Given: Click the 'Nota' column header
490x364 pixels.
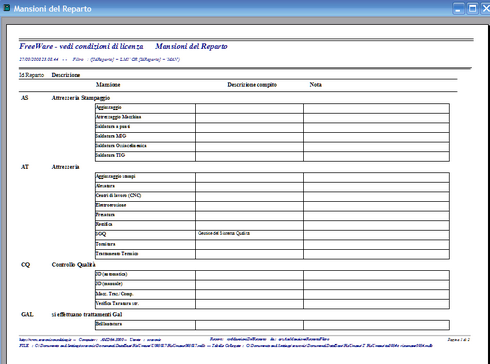Looking at the screenshot, I should pyautogui.click(x=315, y=85).
